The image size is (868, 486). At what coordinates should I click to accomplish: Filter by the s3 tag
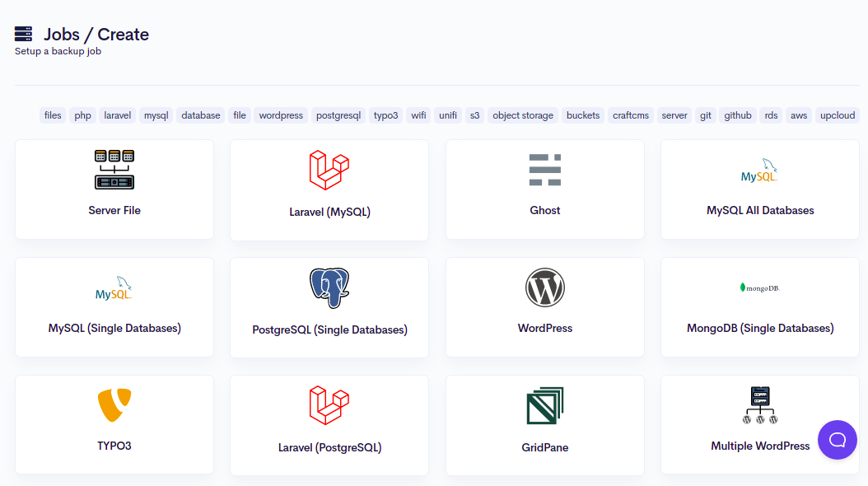click(x=474, y=115)
